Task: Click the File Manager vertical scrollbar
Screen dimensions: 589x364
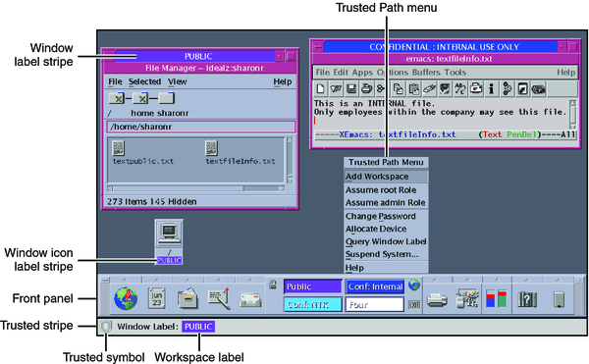Action: coord(290,160)
